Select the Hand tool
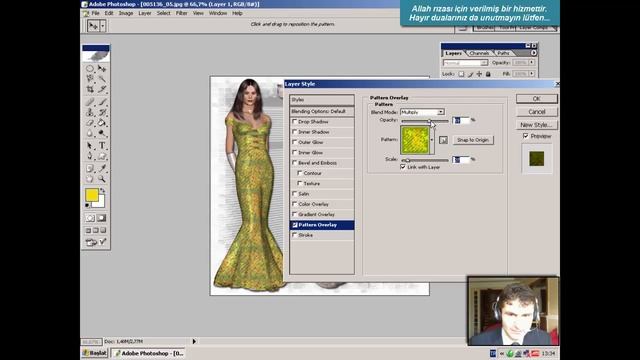640x360 pixels. (90, 179)
